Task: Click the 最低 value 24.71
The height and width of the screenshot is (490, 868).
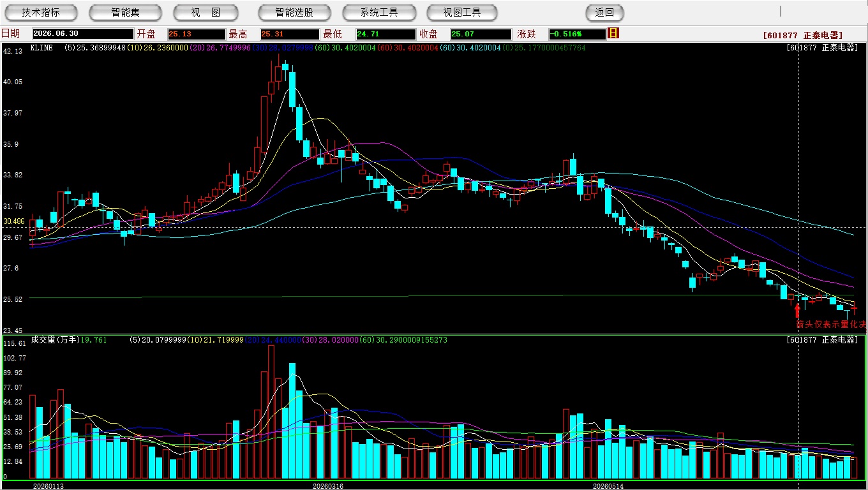Action: (x=385, y=34)
